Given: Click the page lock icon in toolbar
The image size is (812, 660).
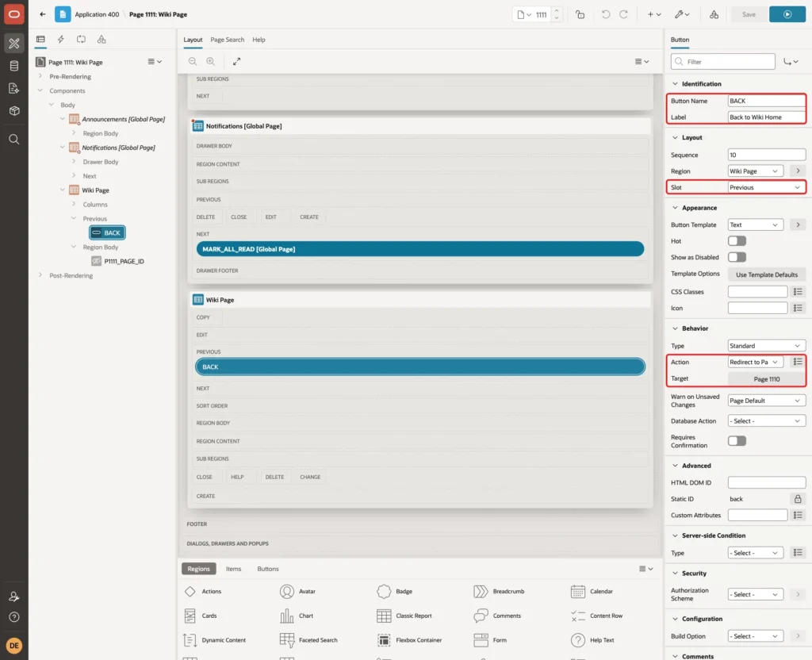Looking at the screenshot, I should tap(580, 14).
